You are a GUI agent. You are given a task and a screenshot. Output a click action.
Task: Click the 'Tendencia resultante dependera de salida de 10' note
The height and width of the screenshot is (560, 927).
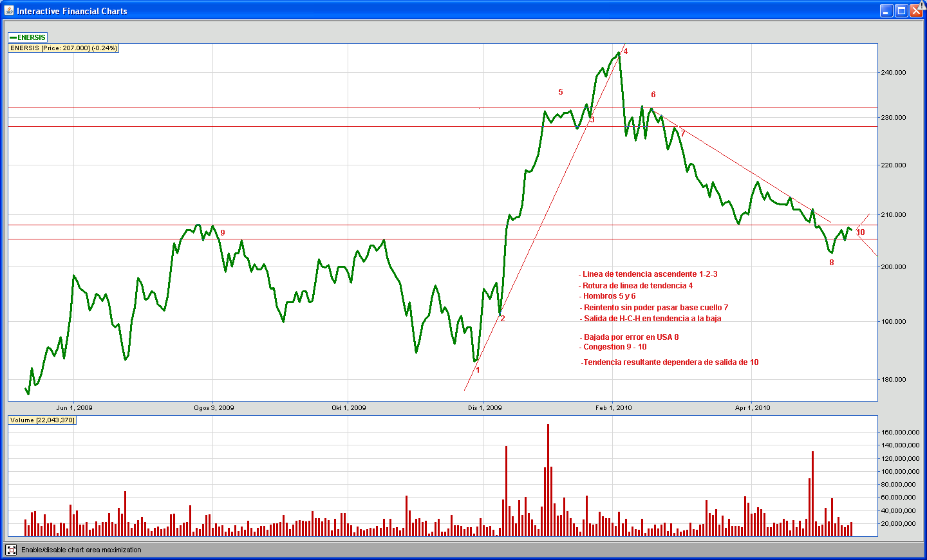click(670, 362)
